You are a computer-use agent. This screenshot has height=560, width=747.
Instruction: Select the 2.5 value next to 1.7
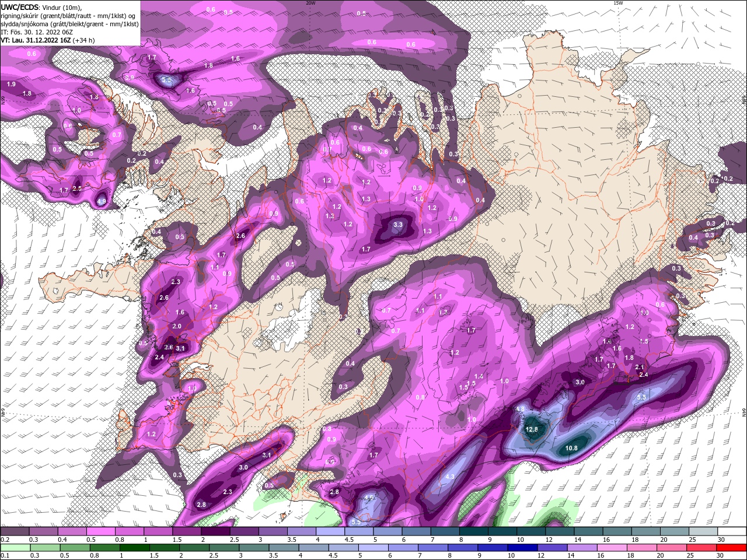point(77,188)
